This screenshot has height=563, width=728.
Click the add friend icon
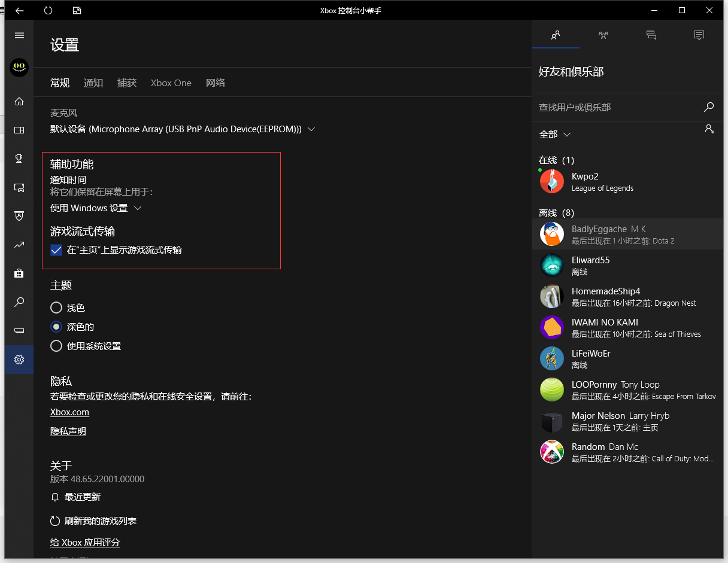pyautogui.click(x=709, y=129)
